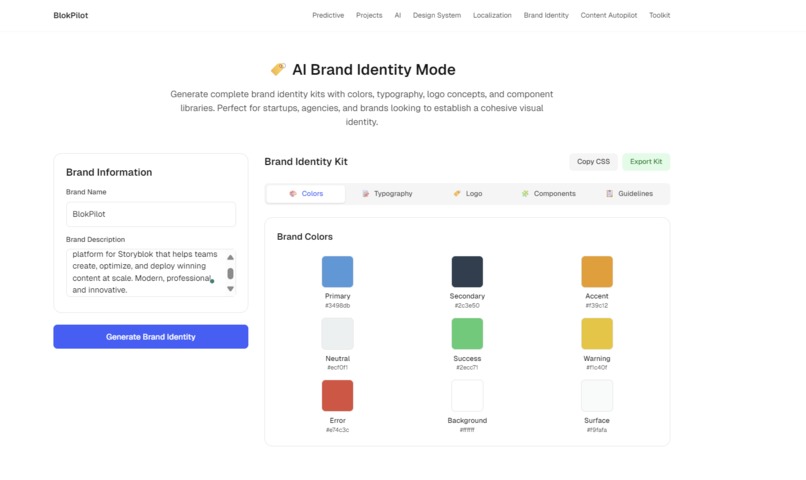This screenshot has height=480, width=806.
Task: Click the Copy CSS button
Action: pyautogui.click(x=593, y=161)
